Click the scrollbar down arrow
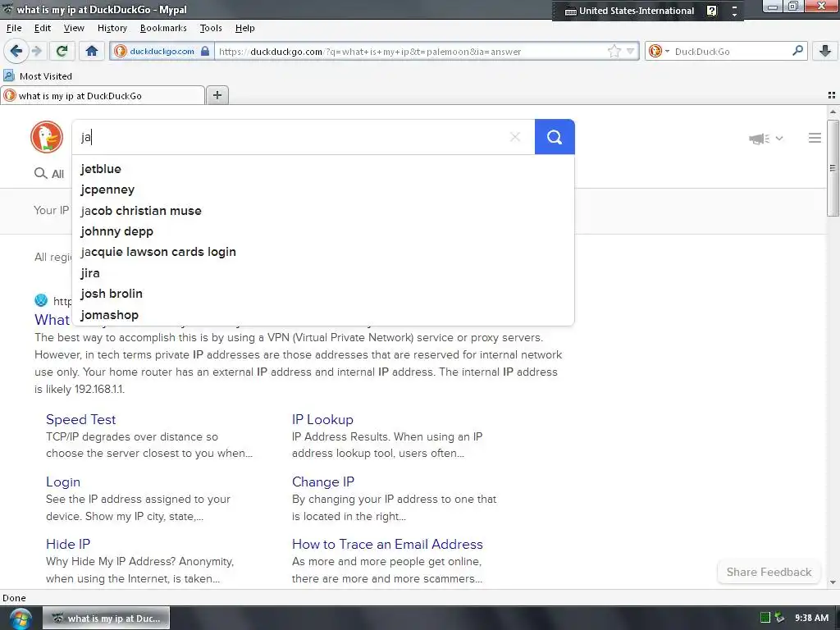 tap(833, 582)
